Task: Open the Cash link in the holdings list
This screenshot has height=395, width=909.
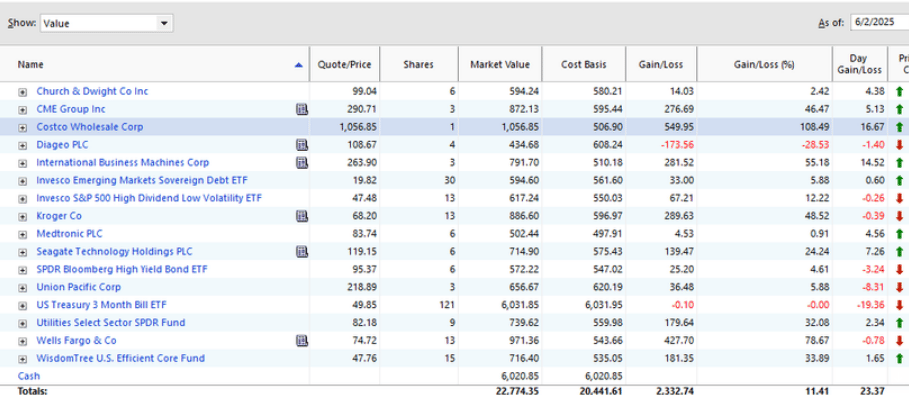Action: coord(29,376)
